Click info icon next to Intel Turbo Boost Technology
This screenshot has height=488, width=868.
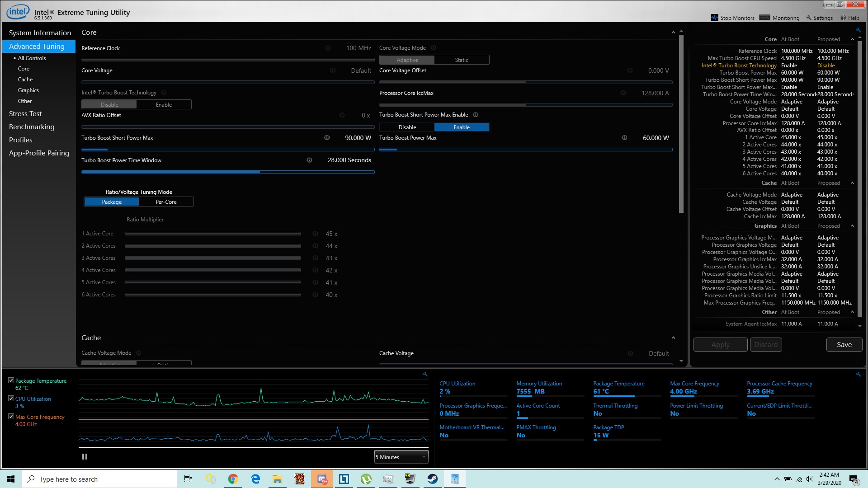point(164,93)
